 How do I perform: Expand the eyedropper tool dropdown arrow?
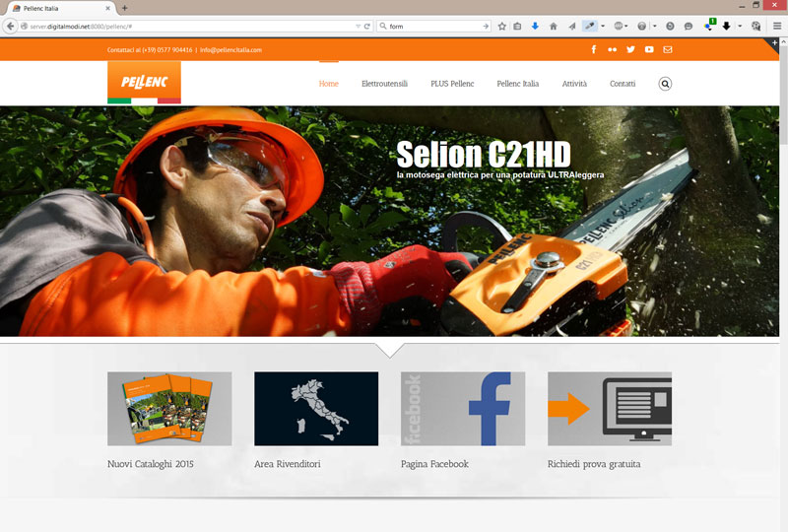pos(603,27)
